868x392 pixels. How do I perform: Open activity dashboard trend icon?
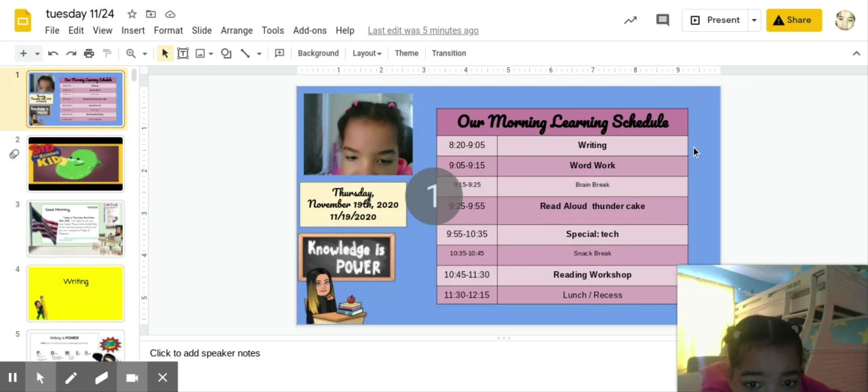pyautogui.click(x=631, y=20)
